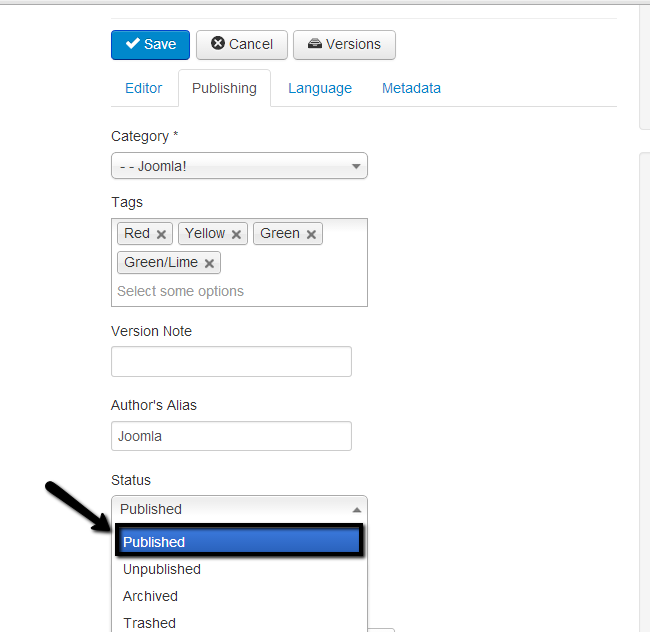The image size is (650, 632).
Task: Remove the Red tag
Action: (161, 234)
